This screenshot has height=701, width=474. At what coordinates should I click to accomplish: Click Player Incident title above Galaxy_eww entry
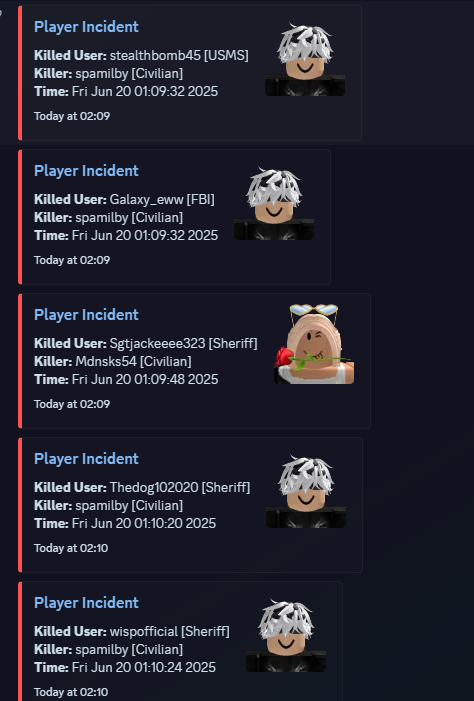[86, 171]
